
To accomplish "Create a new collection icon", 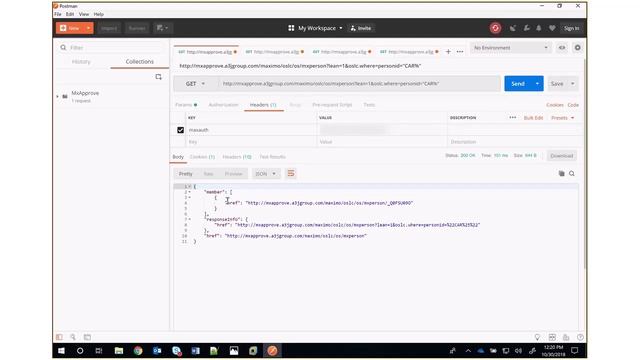I will coord(158,77).
